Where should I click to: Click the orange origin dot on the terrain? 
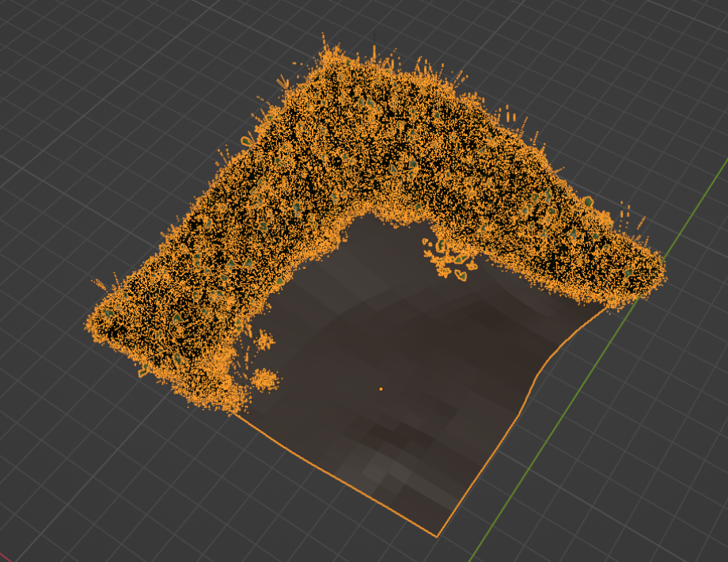coord(381,389)
